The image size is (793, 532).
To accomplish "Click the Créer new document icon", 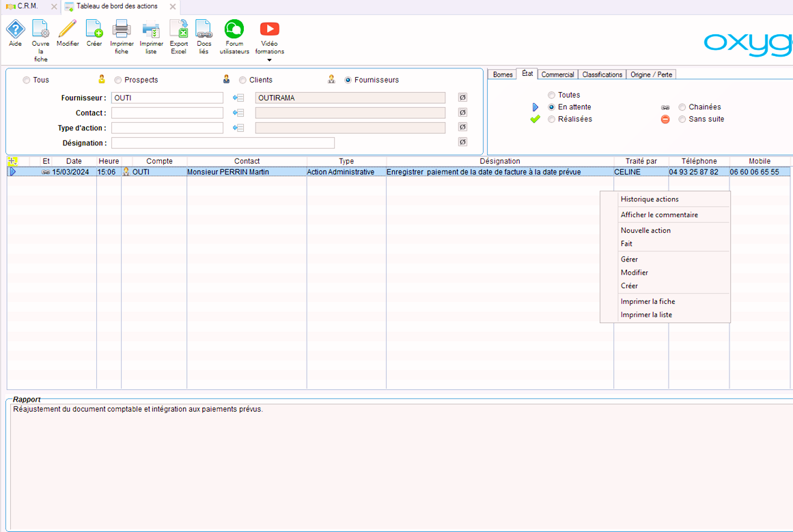I will pyautogui.click(x=94, y=29).
